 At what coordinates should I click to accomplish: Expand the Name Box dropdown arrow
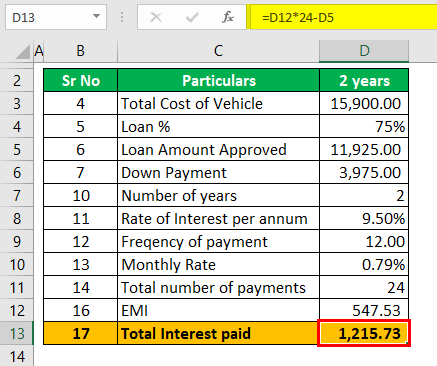tap(96, 16)
